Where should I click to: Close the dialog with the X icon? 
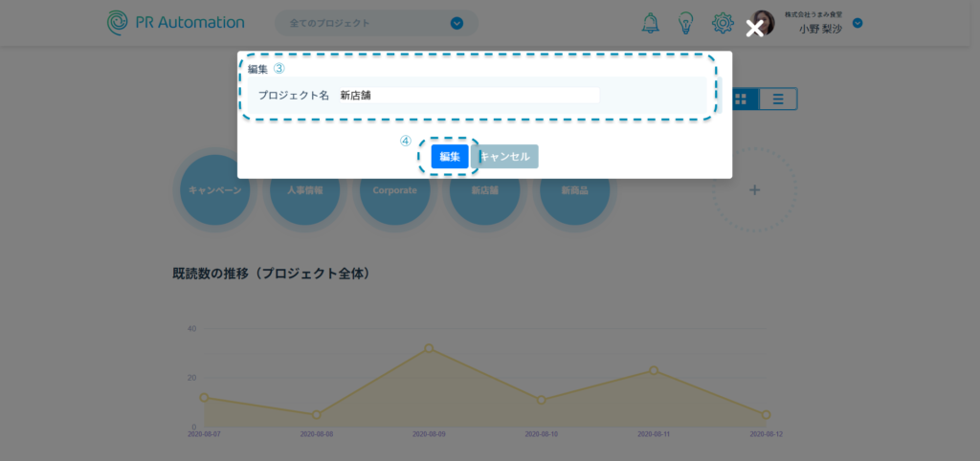pos(755,29)
